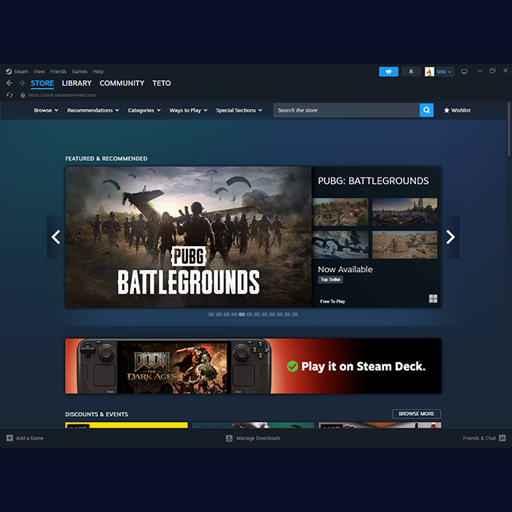The height and width of the screenshot is (512, 512).
Task: Reload the page with the refresh icon
Action: [x=9, y=95]
